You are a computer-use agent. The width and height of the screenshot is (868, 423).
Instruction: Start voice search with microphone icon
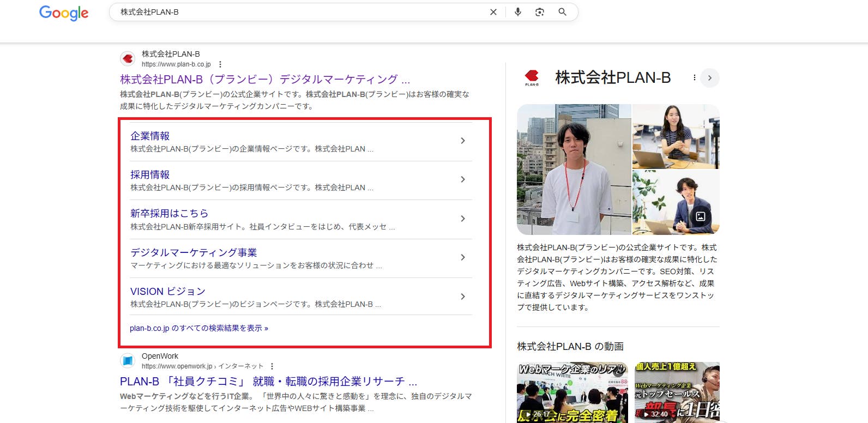[x=517, y=12]
